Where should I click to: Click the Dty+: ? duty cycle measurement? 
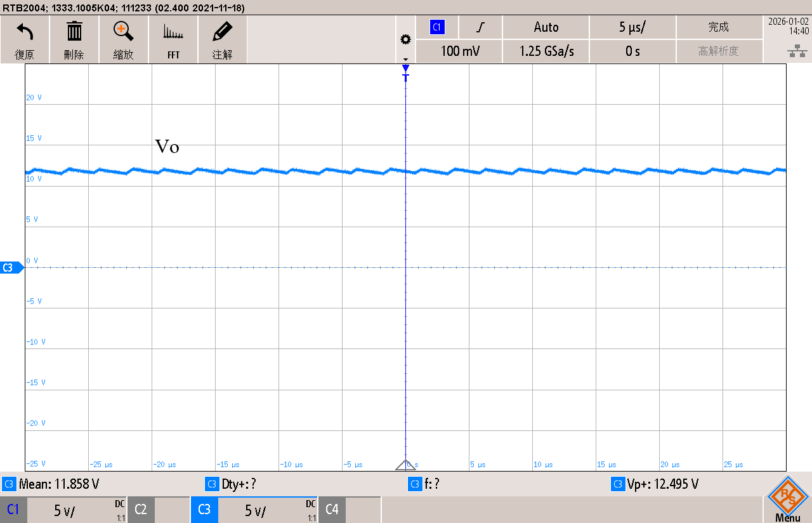(x=231, y=484)
